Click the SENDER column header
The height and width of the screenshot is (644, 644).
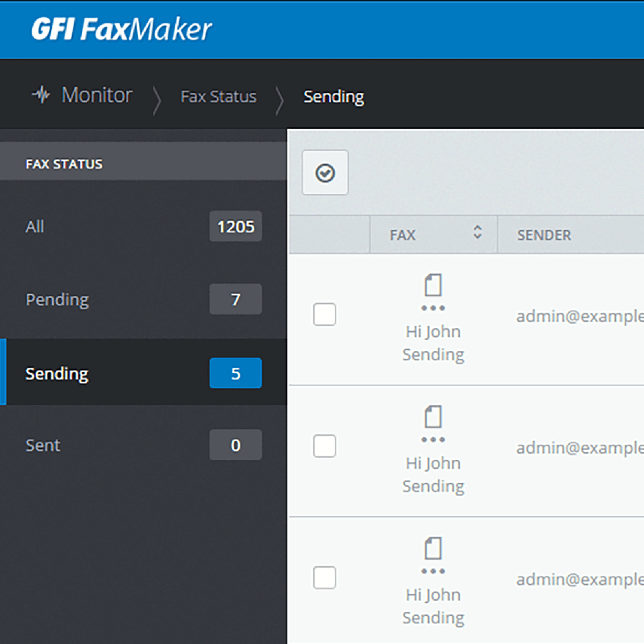(x=544, y=235)
